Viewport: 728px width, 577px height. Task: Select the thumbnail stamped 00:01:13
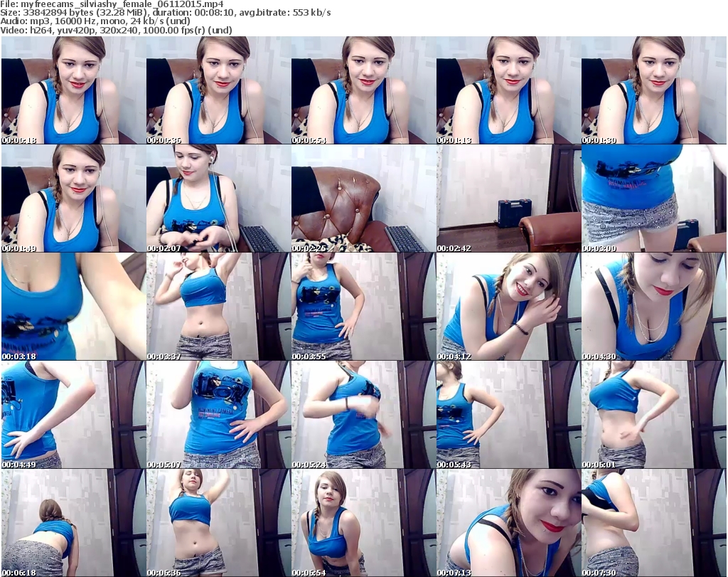click(x=508, y=90)
